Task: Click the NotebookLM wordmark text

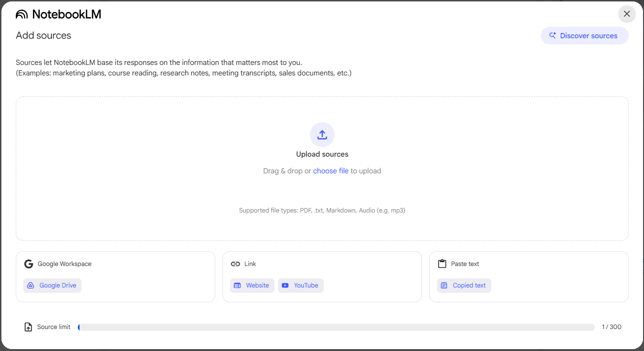Action: click(x=67, y=14)
